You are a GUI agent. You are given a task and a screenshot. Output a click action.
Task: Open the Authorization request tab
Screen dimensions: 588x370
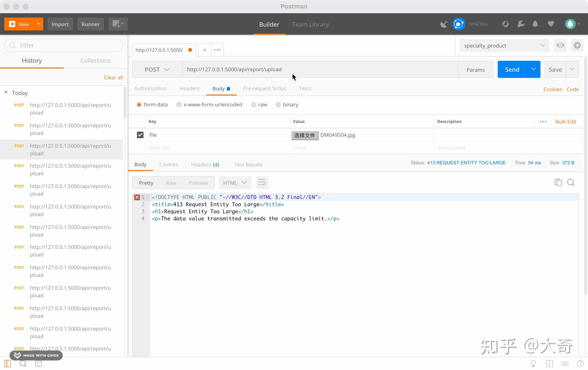[x=150, y=88]
